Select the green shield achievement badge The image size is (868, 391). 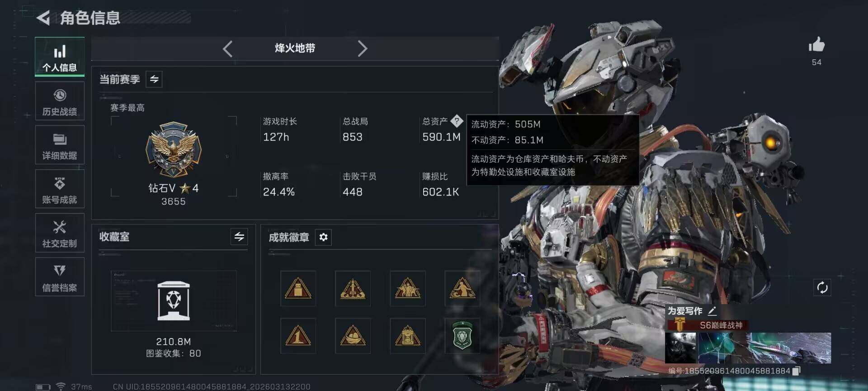462,336
